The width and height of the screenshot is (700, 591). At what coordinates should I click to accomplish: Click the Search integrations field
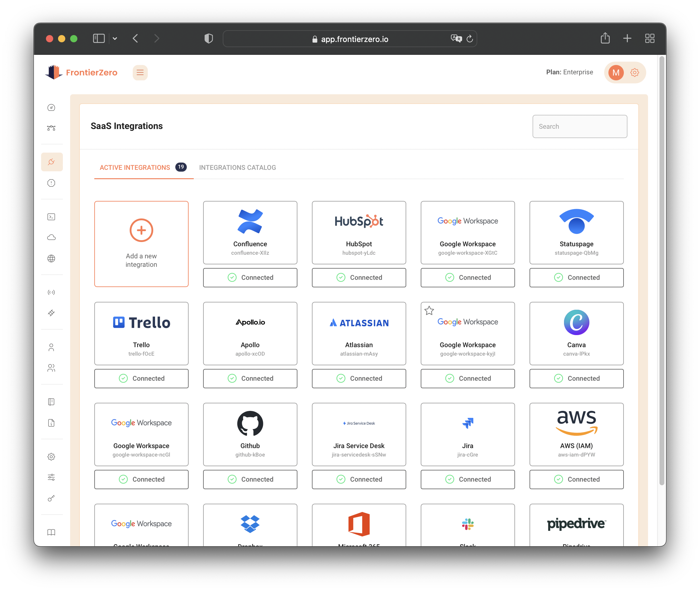(x=579, y=126)
